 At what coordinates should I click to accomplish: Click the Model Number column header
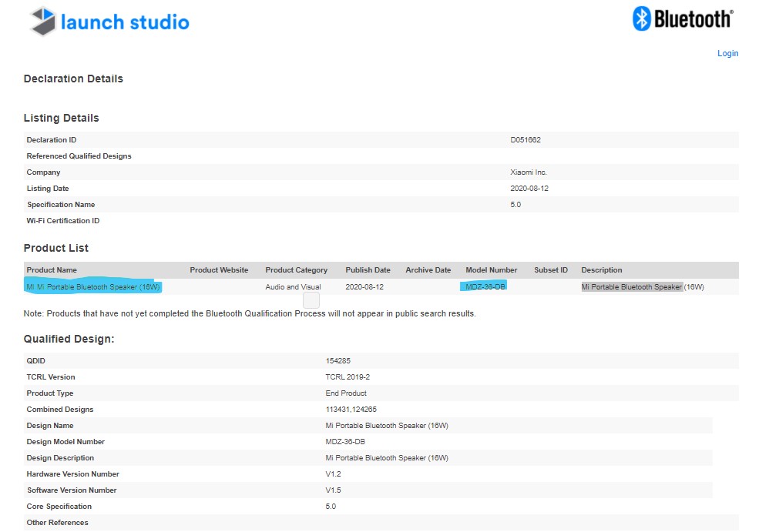coord(491,270)
